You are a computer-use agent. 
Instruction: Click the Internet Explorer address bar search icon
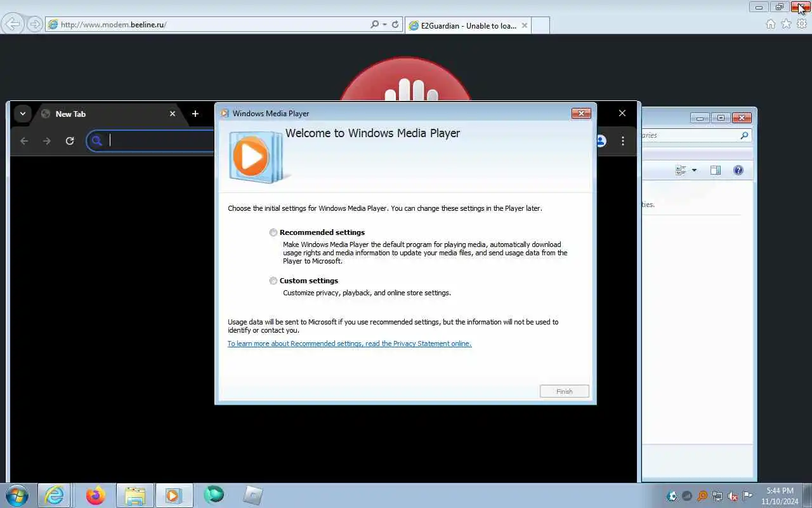coord(374,24)
